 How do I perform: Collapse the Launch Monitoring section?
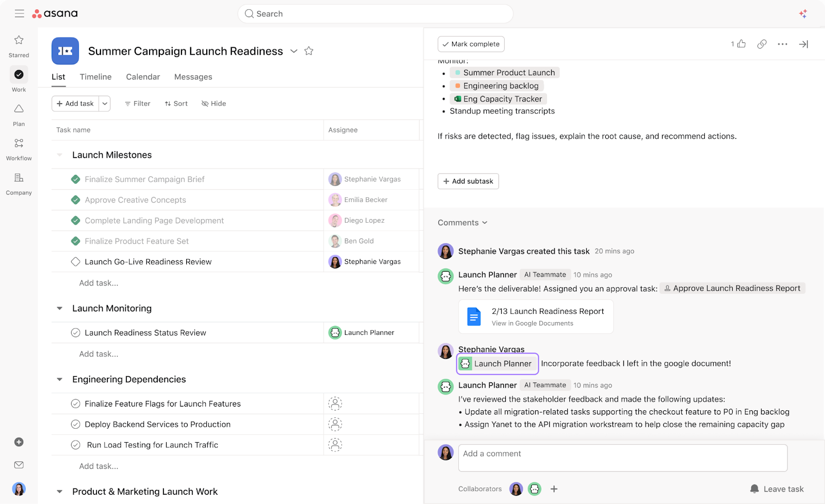(x=60, y=308)
